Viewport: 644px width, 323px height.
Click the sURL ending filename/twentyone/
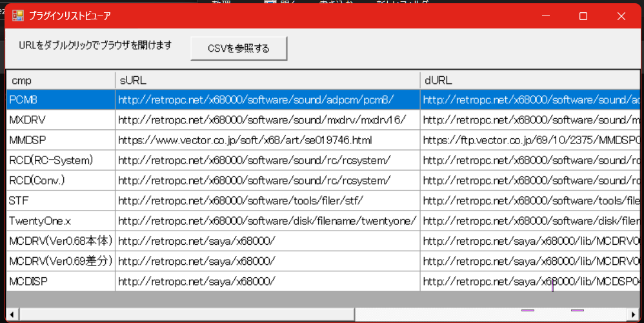click(x=267, y=220)
